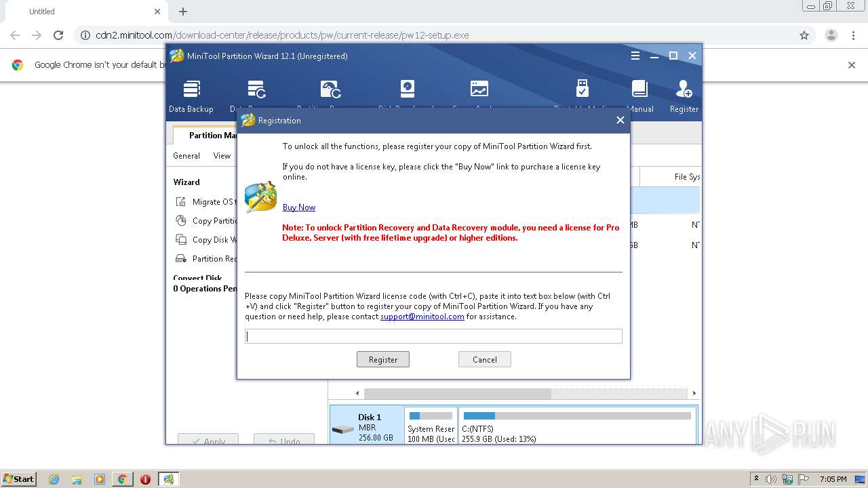This screenshot has height=488, width=868.
Task: Click the Chrome address bar URL
Action: tap(282, 35)
